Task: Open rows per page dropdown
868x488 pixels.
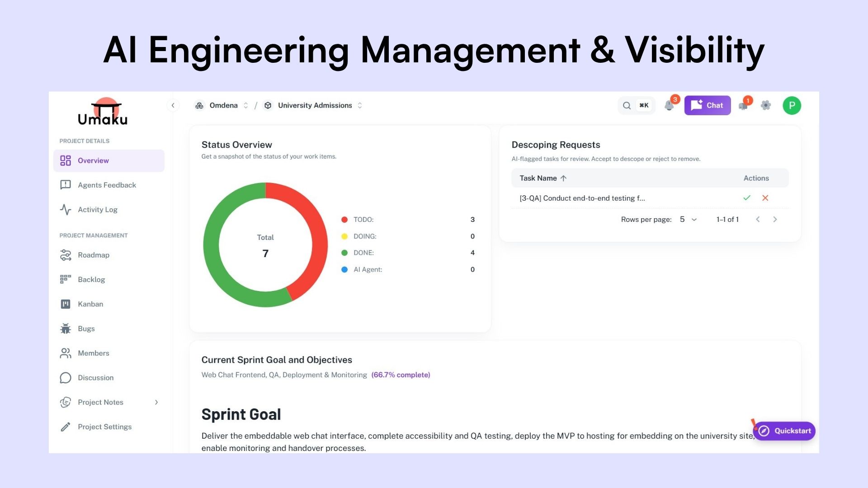Action: 688,220
